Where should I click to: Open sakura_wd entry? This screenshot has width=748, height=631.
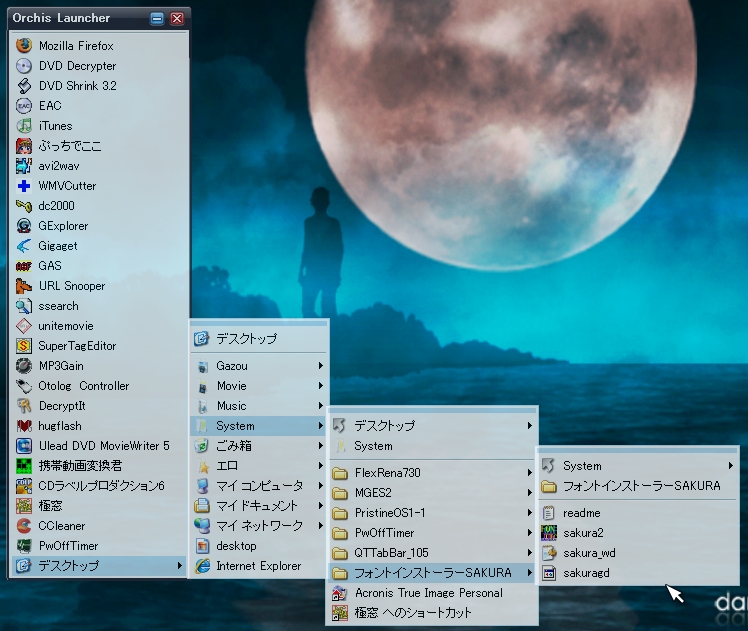639,553
